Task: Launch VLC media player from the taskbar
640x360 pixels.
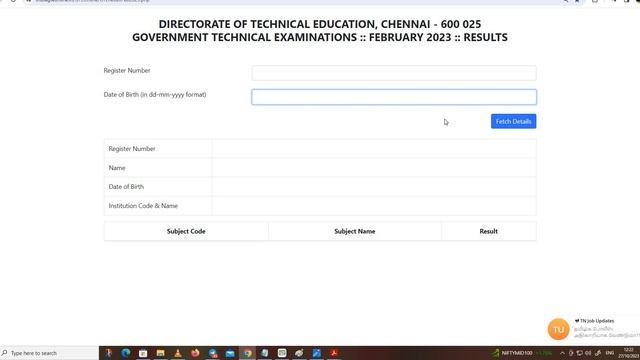Action: (178, 353)
